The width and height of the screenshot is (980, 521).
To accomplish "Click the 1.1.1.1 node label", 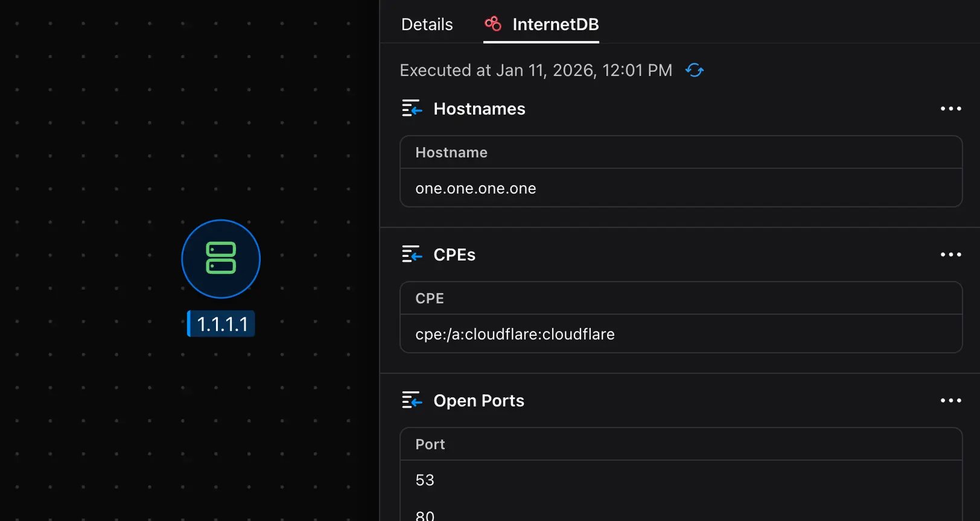I will coord(221,324).
